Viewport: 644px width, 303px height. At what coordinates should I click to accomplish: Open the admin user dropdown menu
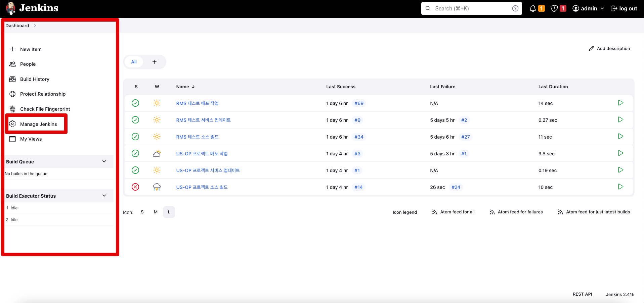(588, 8)
